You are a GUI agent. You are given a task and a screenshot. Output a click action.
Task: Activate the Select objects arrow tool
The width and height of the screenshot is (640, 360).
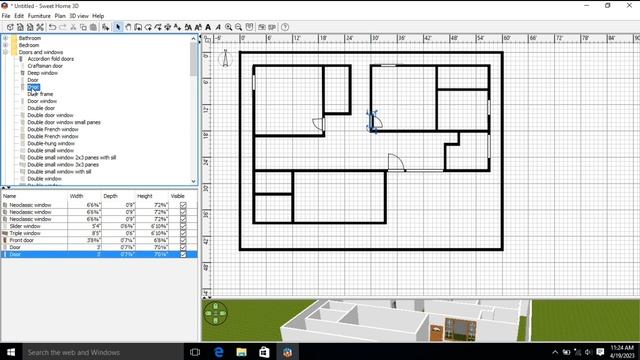click(118, 27)
